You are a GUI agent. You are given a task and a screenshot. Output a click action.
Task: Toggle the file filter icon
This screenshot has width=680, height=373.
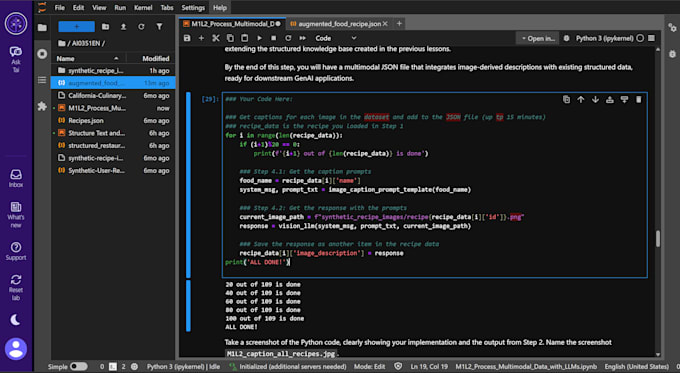pyautogui.click(x=160, y=27)
